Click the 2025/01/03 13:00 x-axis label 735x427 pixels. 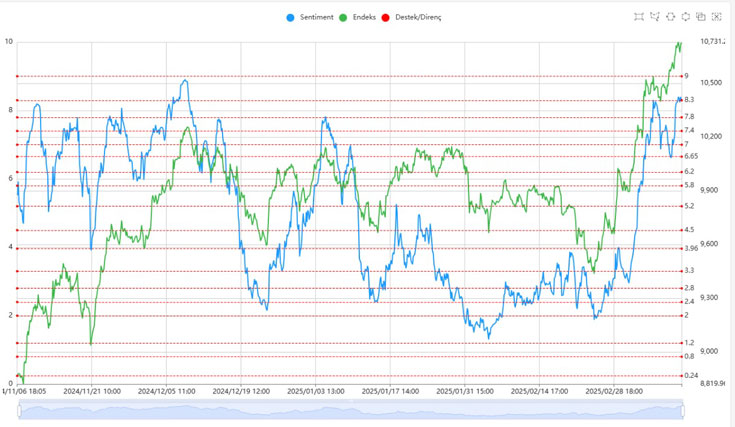coord(315,392)
